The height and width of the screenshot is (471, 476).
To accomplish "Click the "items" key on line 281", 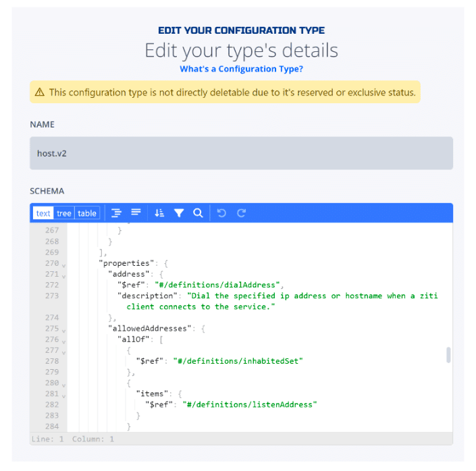I will (x=152, y=393).
